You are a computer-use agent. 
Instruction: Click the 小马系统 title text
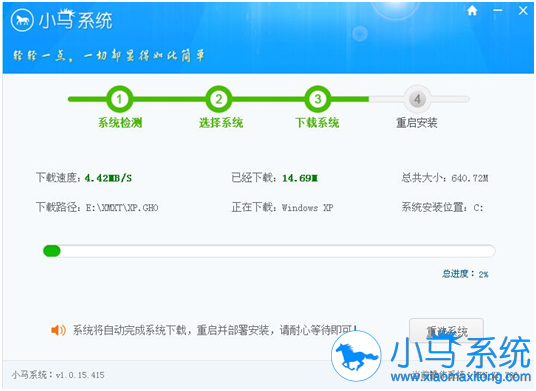coord(76,20)
